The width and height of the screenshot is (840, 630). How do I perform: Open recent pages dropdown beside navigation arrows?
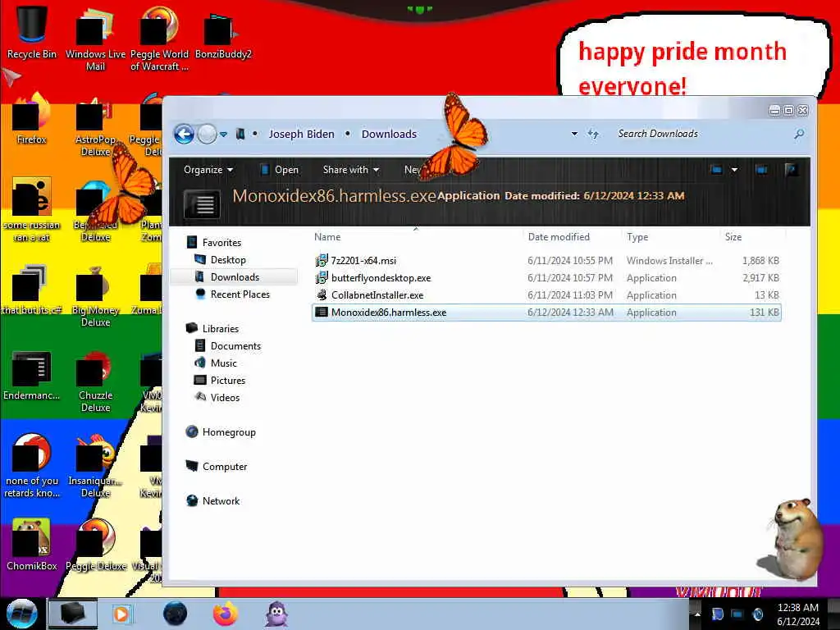click(223, 135)
